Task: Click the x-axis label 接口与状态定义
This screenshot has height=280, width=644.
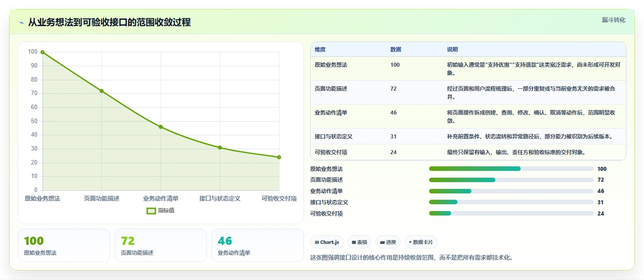Action: tap(220, 198)
